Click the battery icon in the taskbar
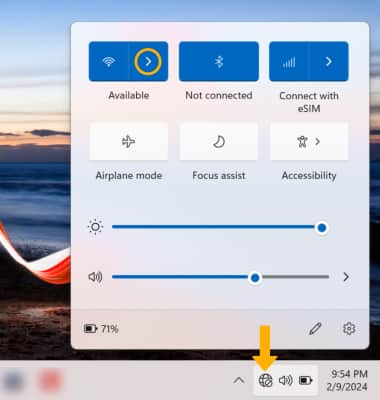Image resolution: width=380 pixels, height=400 pixels. 305,380
